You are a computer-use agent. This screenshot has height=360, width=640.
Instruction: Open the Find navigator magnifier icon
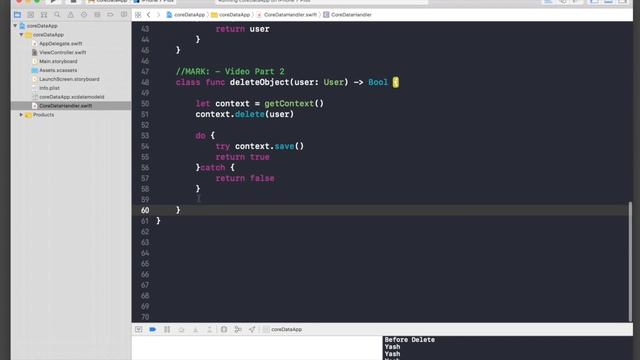click(x=57, y=15)
